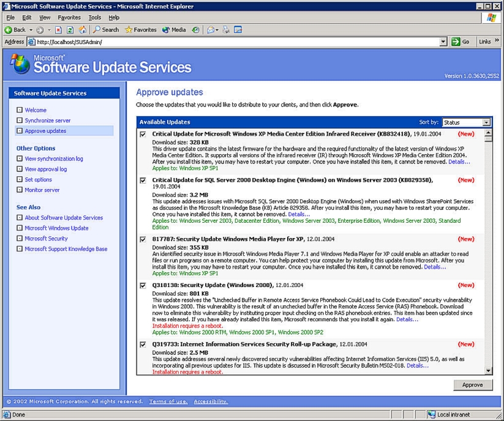The image size is (504, 421).
Task: Open Details for the KB832418 update
Action: 459,162
